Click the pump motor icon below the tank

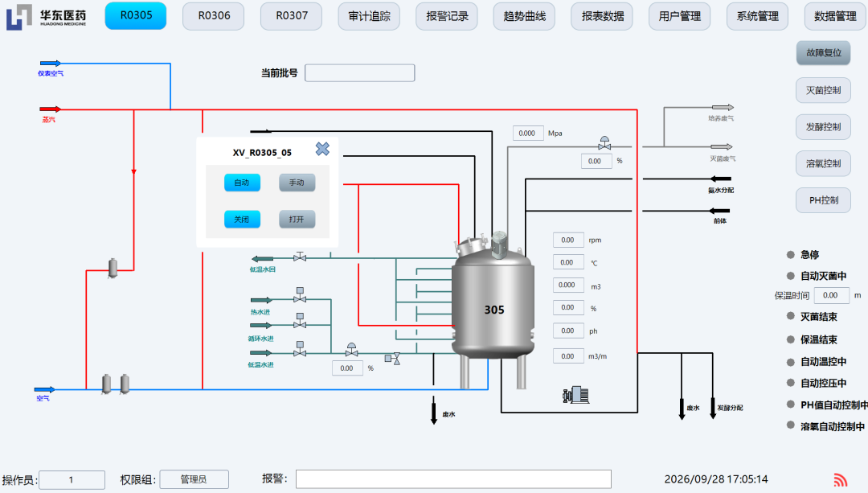575,395
